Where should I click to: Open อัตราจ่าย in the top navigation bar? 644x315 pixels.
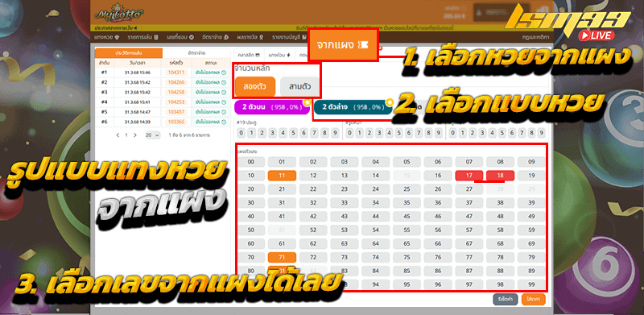click(215, 37)
